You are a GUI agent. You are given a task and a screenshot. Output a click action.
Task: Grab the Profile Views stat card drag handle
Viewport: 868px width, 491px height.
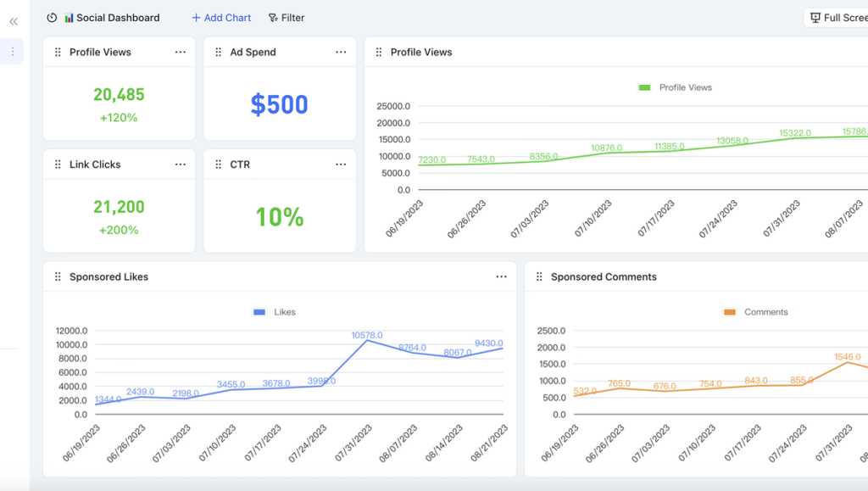coord(58,53)
